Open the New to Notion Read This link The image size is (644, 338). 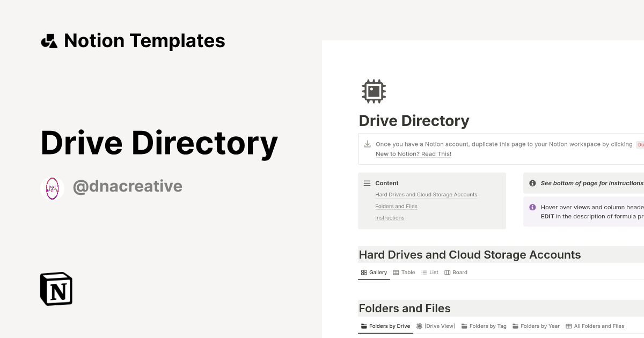(x=413, y=154)
